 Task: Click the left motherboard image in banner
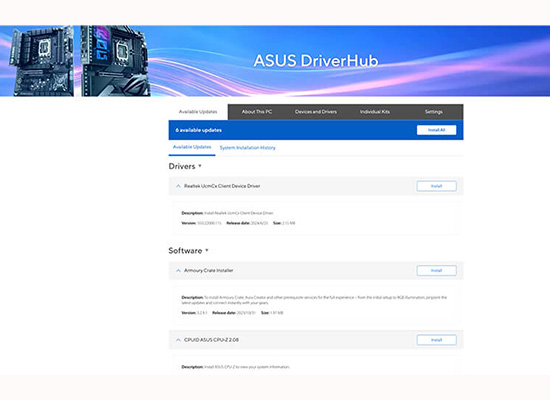point(42,61)
